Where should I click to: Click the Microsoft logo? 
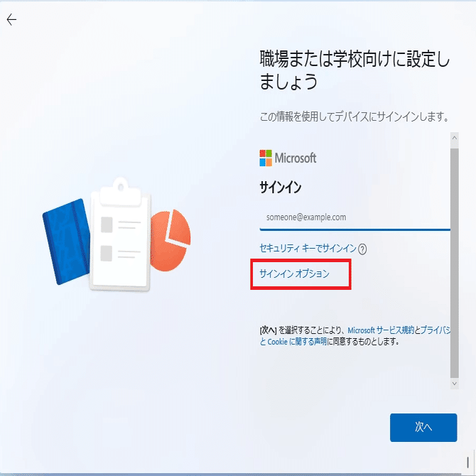288,158
